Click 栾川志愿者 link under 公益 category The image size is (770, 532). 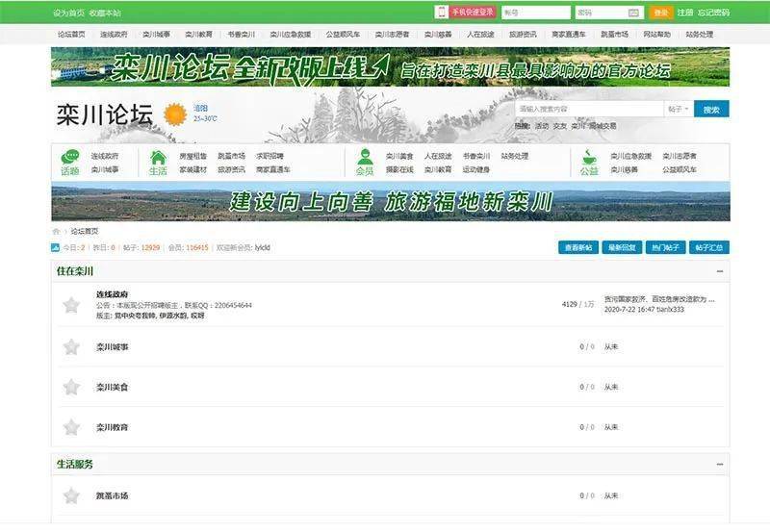coord(680,156)
